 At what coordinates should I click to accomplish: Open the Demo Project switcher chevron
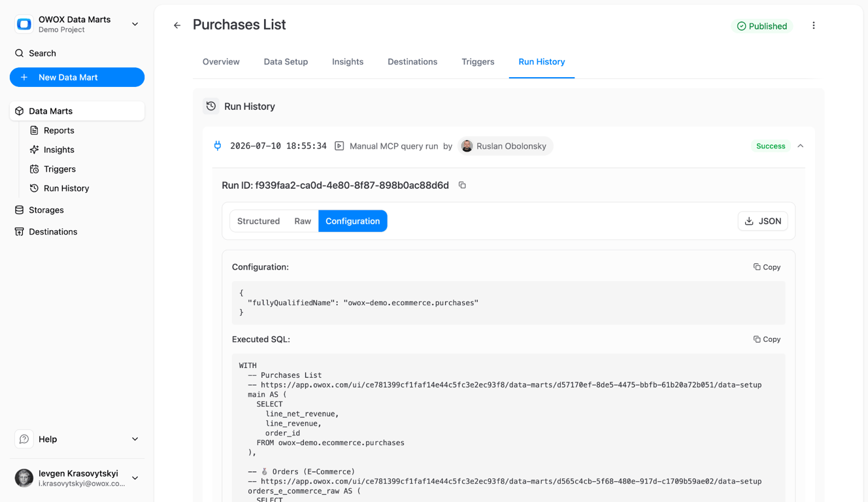(x=135, y=24)
